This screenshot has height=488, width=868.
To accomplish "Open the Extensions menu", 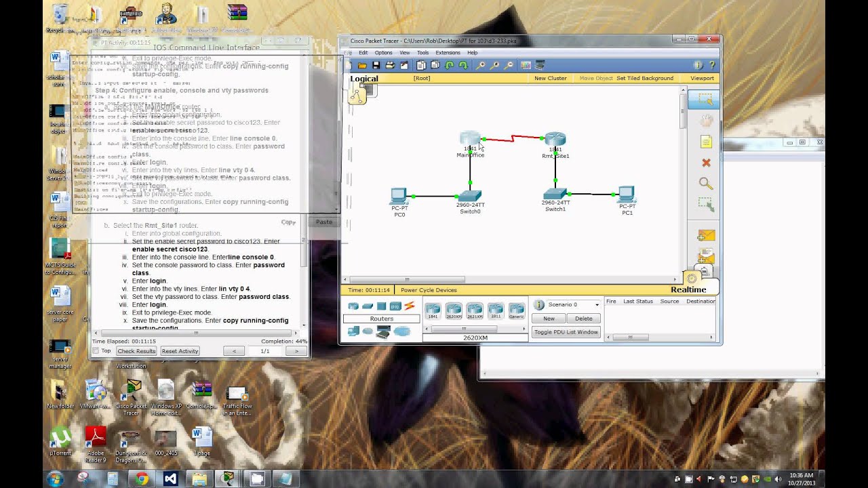I will [448, 53].
